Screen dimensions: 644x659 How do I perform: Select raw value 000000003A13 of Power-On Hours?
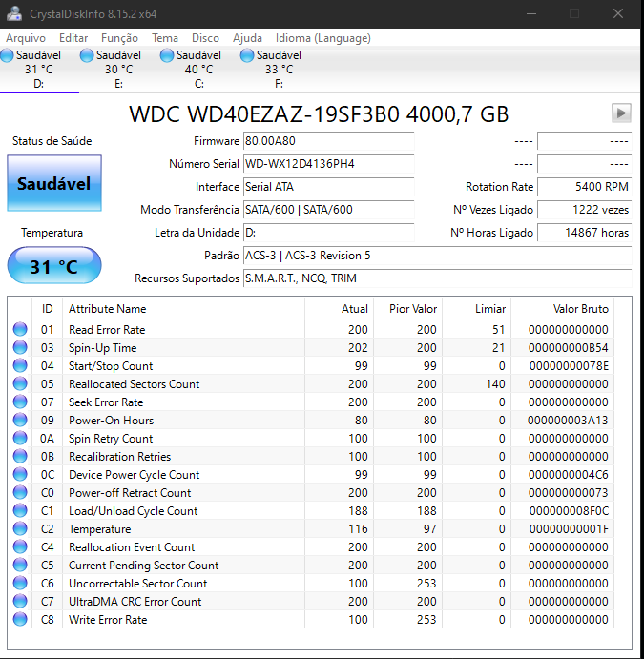[568, 421]
